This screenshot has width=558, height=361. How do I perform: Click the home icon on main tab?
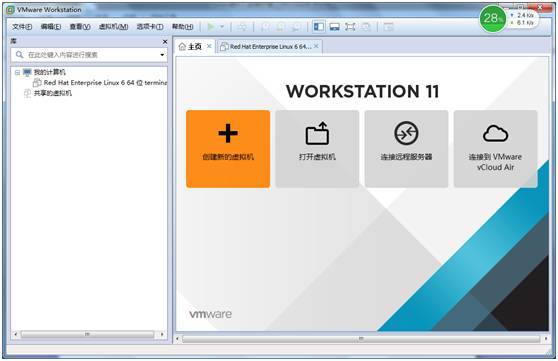point(182,47)
